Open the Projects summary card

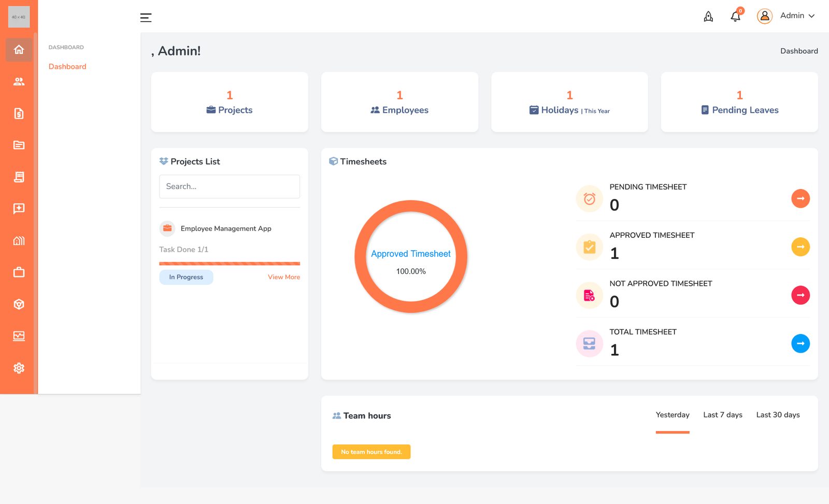coord(230,102)
